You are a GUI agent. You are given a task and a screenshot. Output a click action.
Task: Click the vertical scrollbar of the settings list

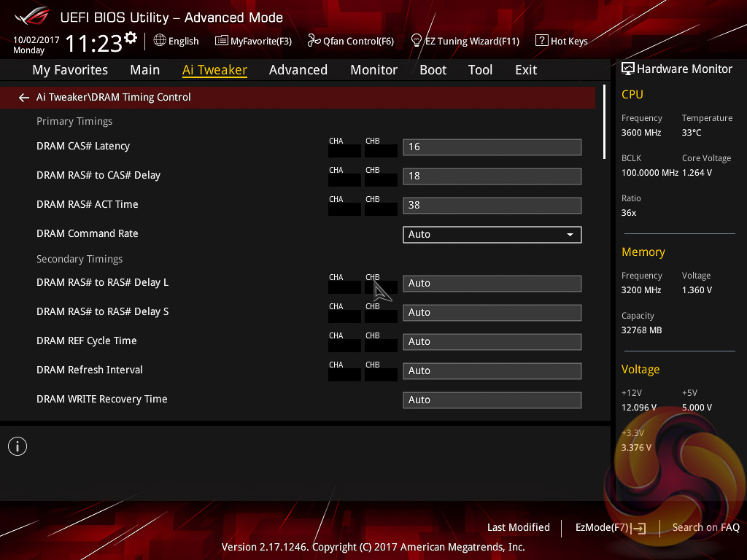(604, 122)
